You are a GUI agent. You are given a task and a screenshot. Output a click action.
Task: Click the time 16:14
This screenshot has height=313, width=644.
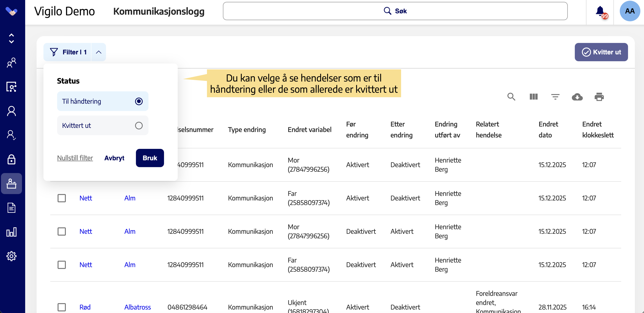point(589,307)
